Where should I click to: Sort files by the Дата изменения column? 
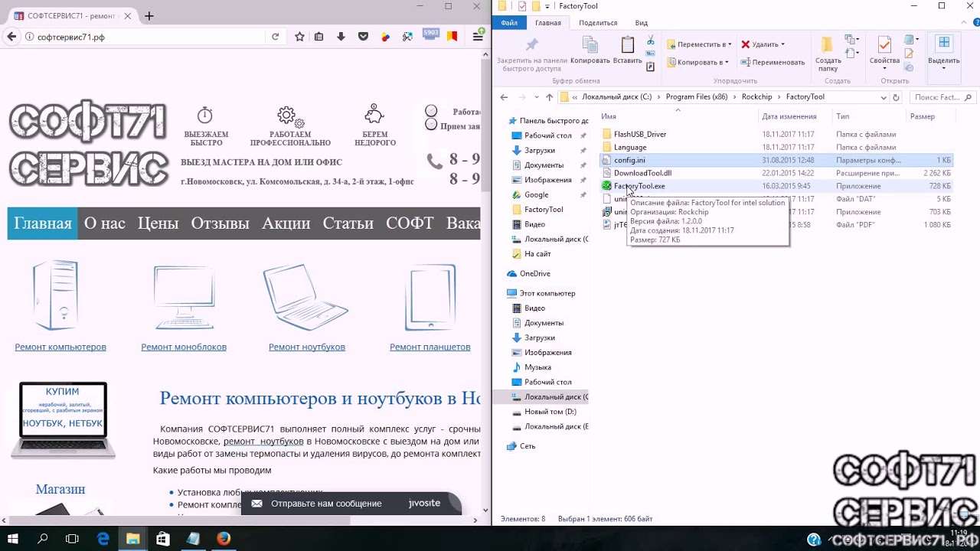789,116
